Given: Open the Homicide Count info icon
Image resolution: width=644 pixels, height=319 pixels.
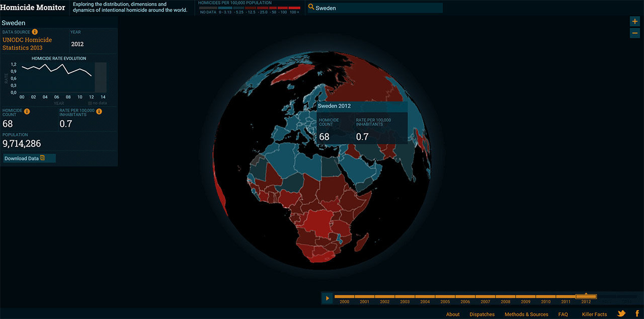Looking at the screenshot, I should [x=27, y=112].
